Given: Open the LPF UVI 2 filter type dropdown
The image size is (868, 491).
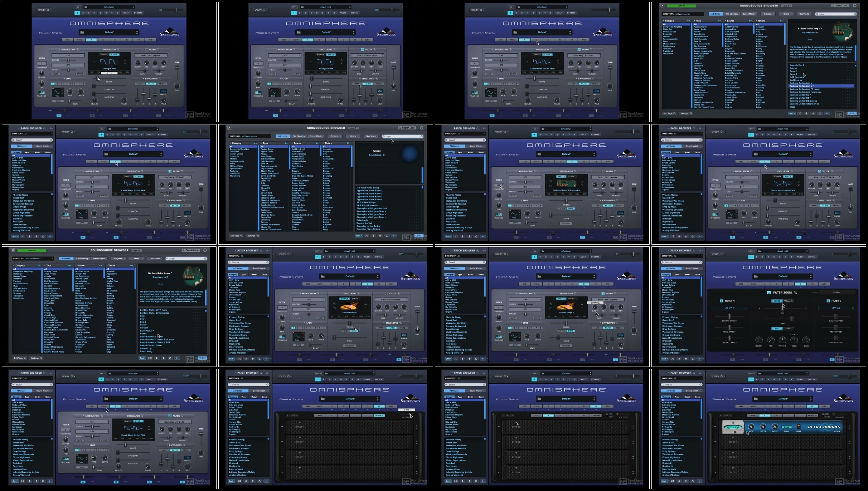Looking at the screenshot, I should pyautogui.click(x=729, y=308).
